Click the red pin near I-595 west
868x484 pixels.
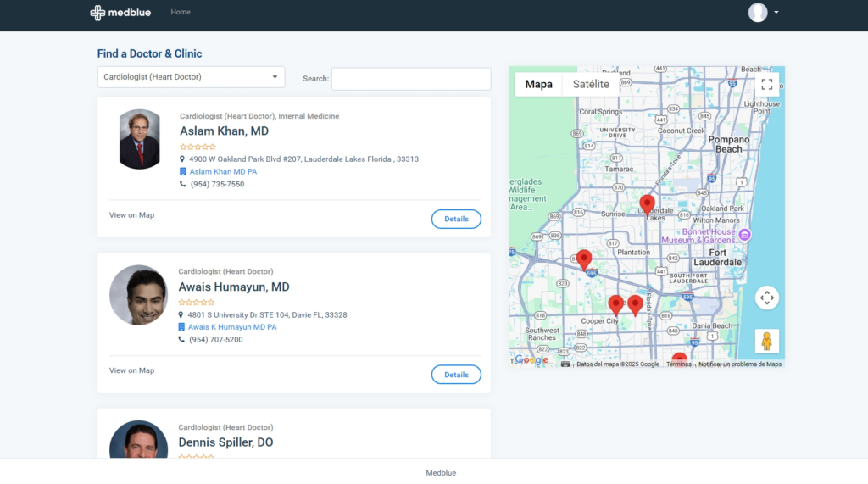click(584, 259)
